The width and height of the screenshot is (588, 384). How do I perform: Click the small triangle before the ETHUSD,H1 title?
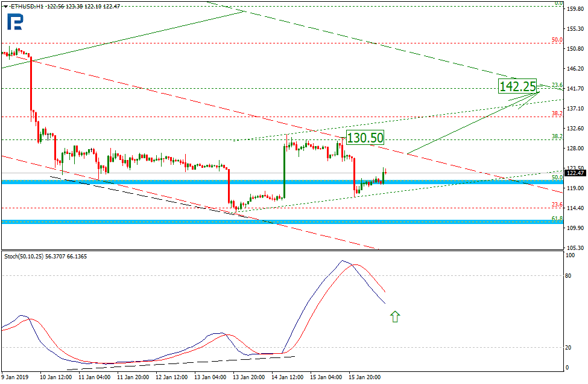coord(5,5)
